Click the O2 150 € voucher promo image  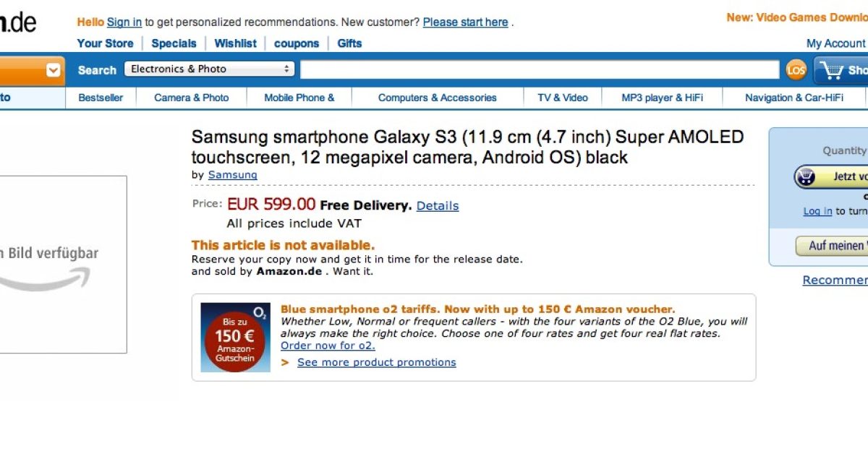235,337
